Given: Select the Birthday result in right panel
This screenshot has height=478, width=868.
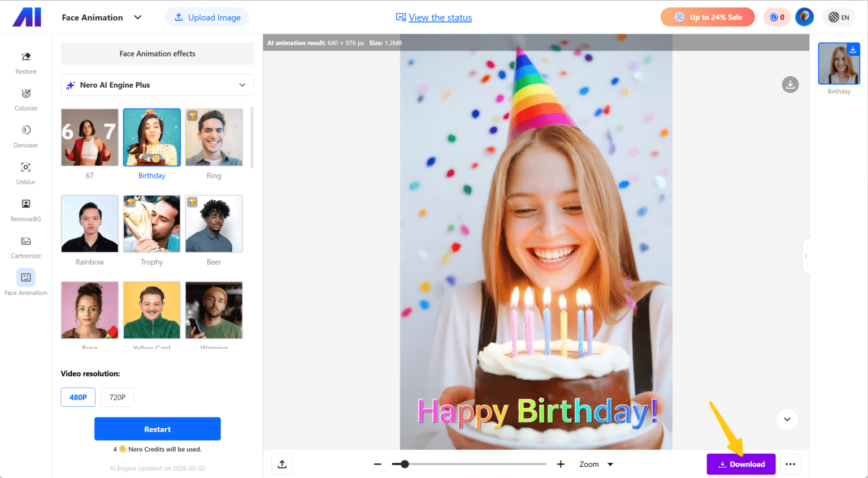Looking at the screenshot, I should 839,64.
